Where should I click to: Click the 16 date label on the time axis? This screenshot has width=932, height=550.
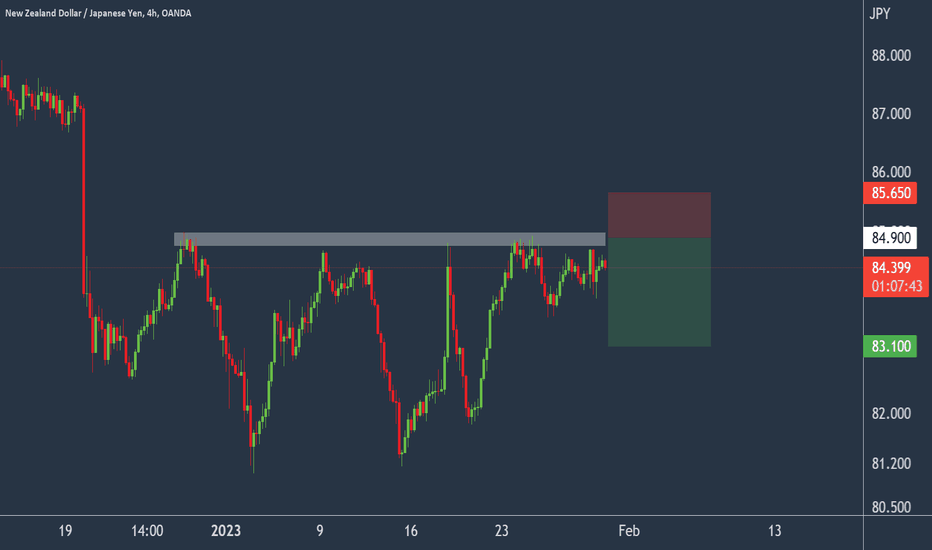tap(411, 530)
